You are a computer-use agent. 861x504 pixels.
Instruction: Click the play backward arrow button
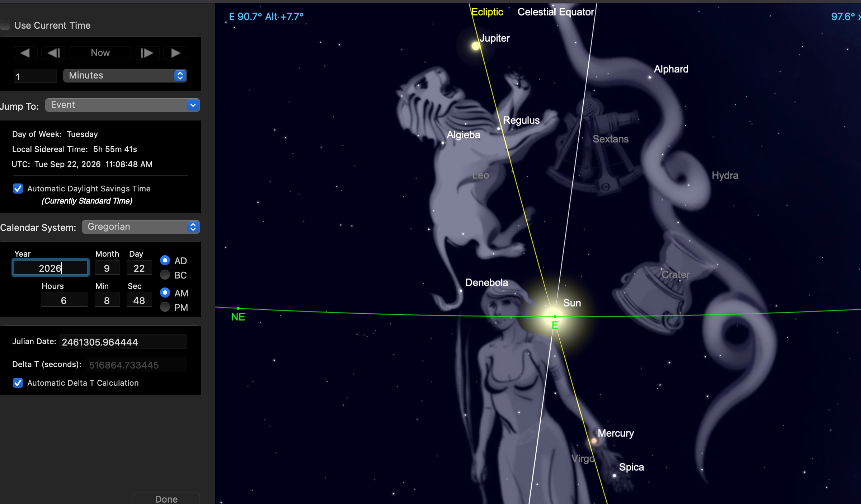pyautogui.click(x=25, y=53)
